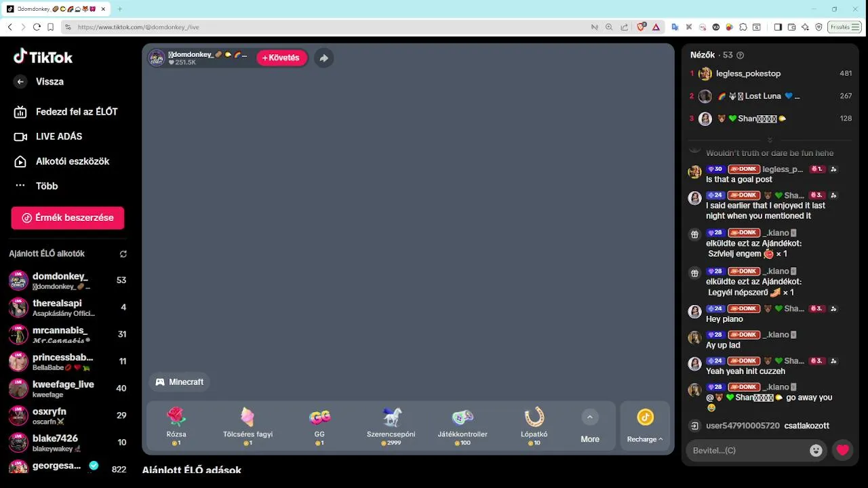Open top viewer legless_pokestop
This screenshot has width=868, height=488.
(771, 73)
